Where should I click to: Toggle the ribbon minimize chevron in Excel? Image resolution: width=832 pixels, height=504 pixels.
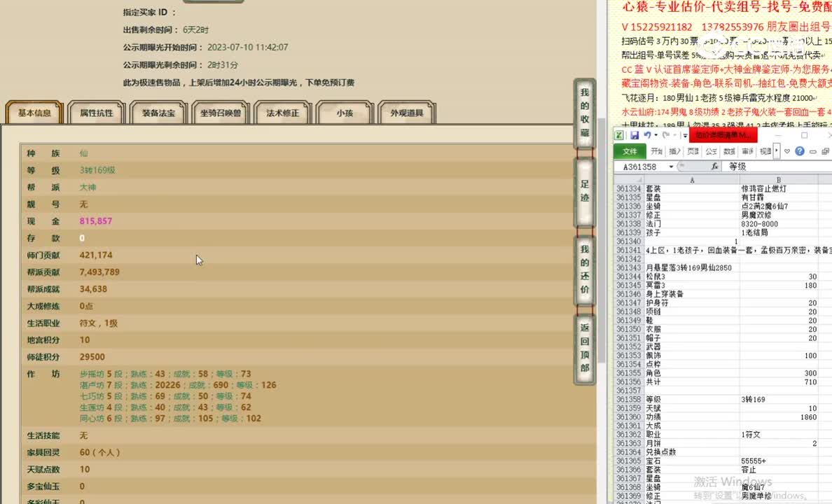tap(787, 152)
